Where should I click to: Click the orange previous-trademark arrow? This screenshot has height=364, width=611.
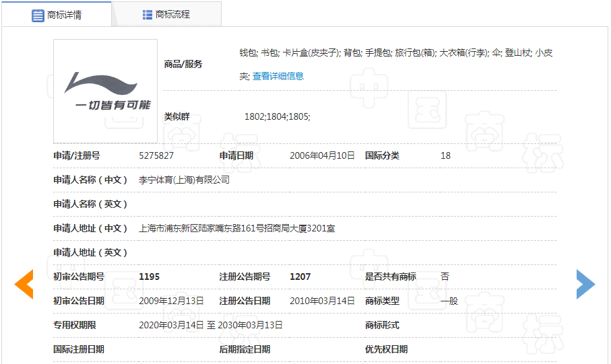point(24,284)
